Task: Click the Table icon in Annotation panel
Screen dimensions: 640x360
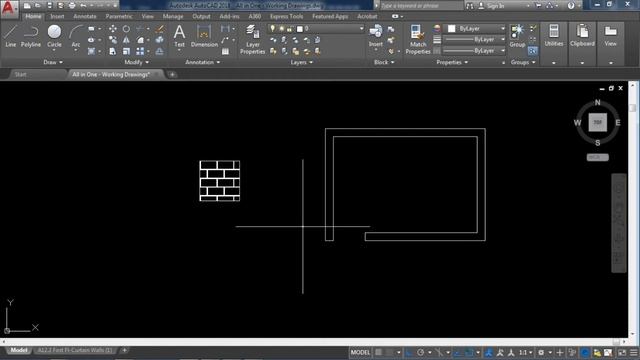Action: click(225, 51)
